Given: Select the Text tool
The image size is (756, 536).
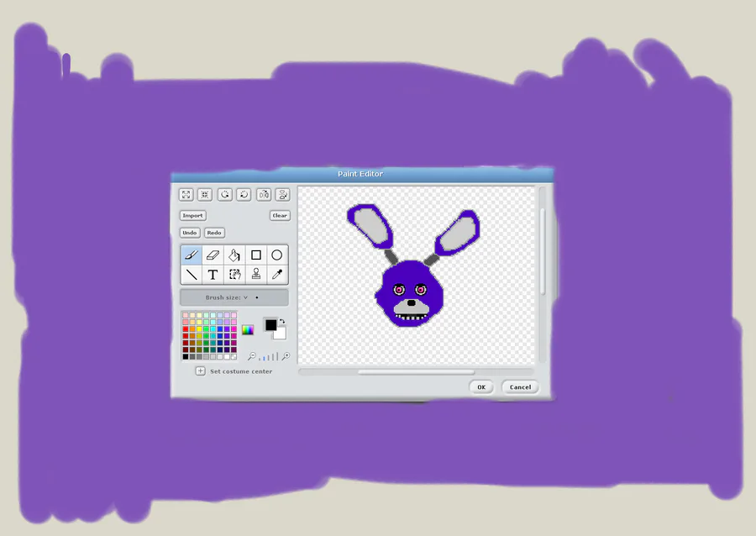Looking at the screenshot, I should pyautogui.click(x=213, y=274).
